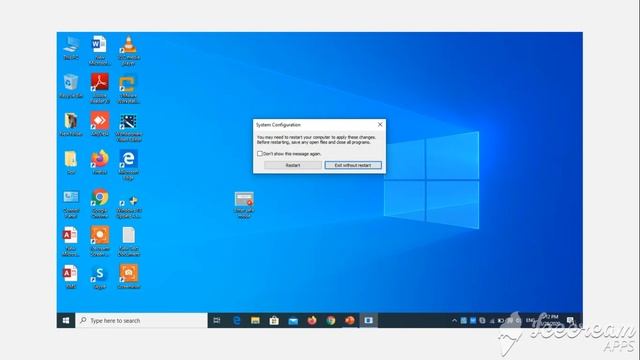Select the Skype desktop shortcut
This screenshot has height=360, width=640.
coord(100,277)
